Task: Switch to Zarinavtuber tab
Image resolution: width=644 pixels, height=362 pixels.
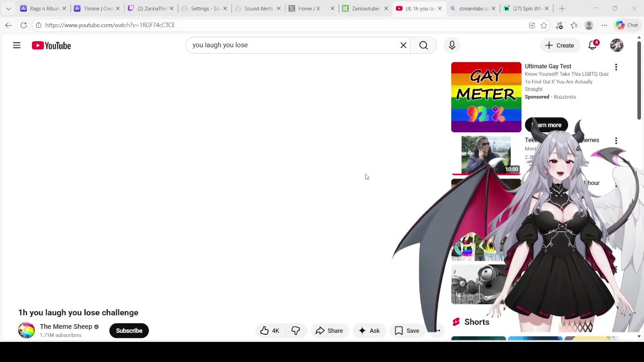Action: pyautogui.click(x=364, y=9)
